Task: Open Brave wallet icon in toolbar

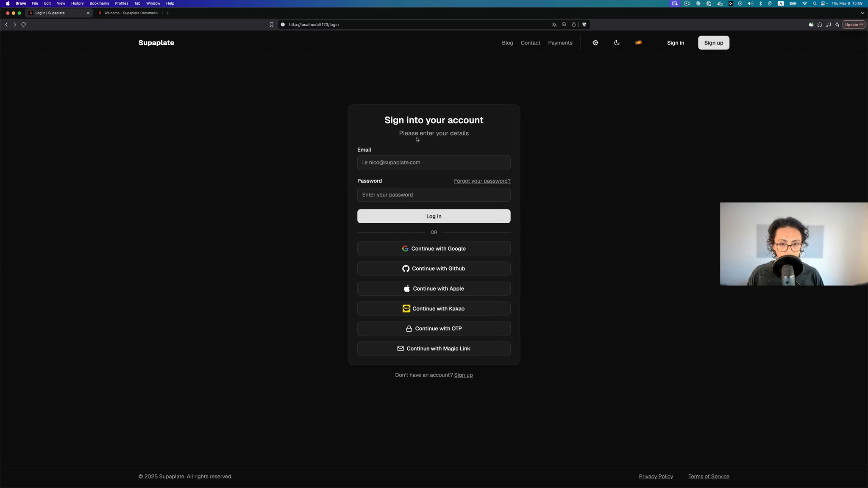Action: click(811, 25)
